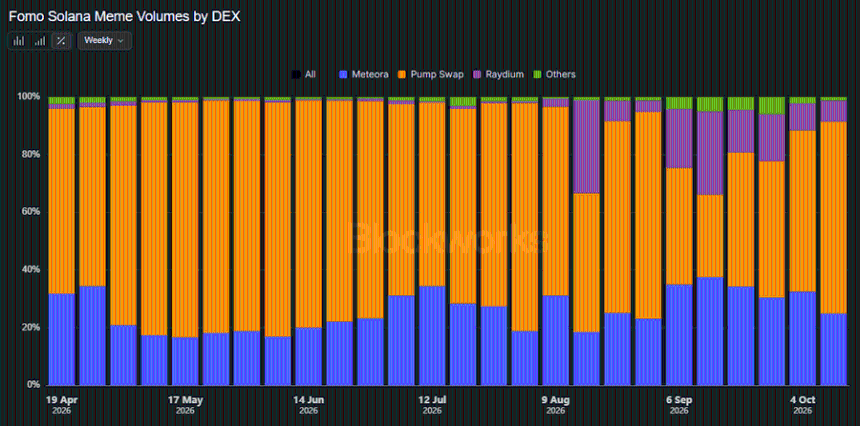The height and width of the screenshot is (426, 860).
Task: Click the blue Meteora segment above 12 Jul
Action: [432, 335]
